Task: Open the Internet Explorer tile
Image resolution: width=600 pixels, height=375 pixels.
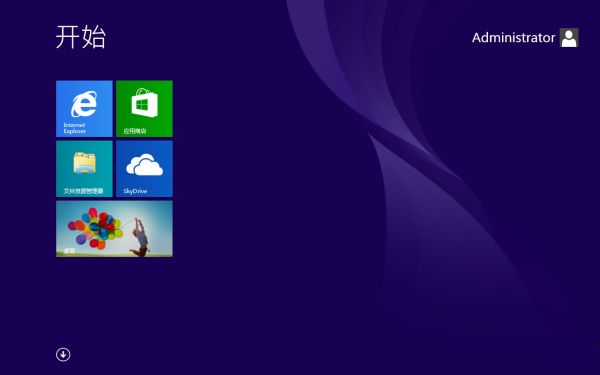Action: (84, 109)
